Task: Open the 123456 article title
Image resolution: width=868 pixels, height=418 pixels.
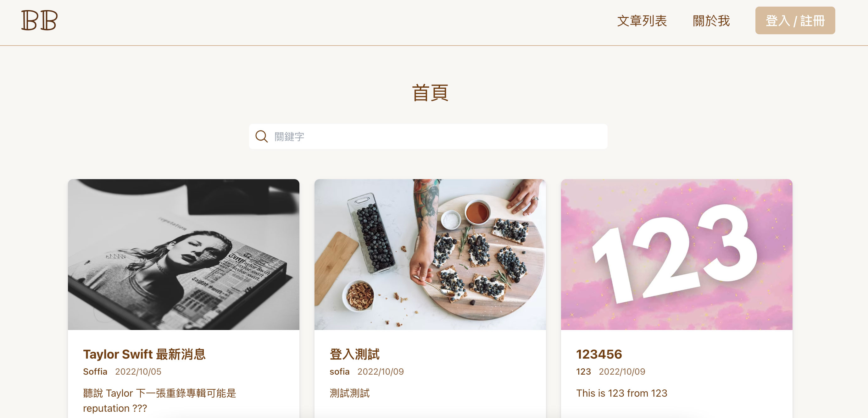Action: click(x=599, y=354)
